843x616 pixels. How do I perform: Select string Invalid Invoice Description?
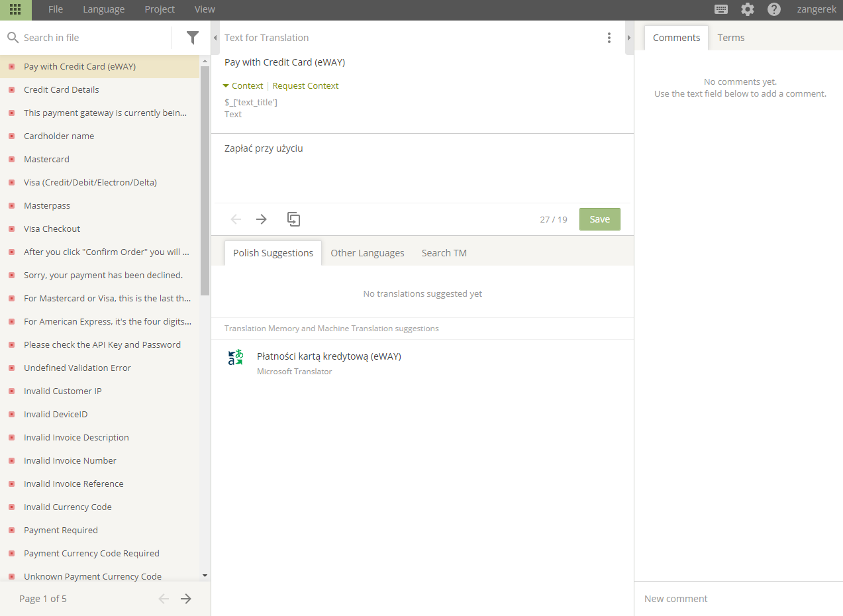pos(99,437)
